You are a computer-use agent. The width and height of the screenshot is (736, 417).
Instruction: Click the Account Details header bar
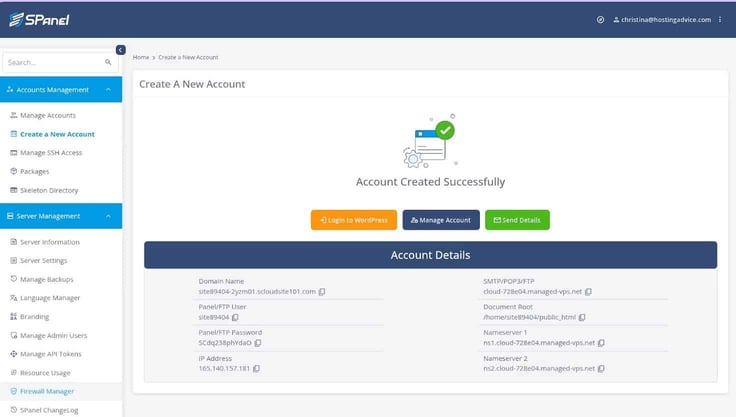pyautogui.click(x=430, y=255)
